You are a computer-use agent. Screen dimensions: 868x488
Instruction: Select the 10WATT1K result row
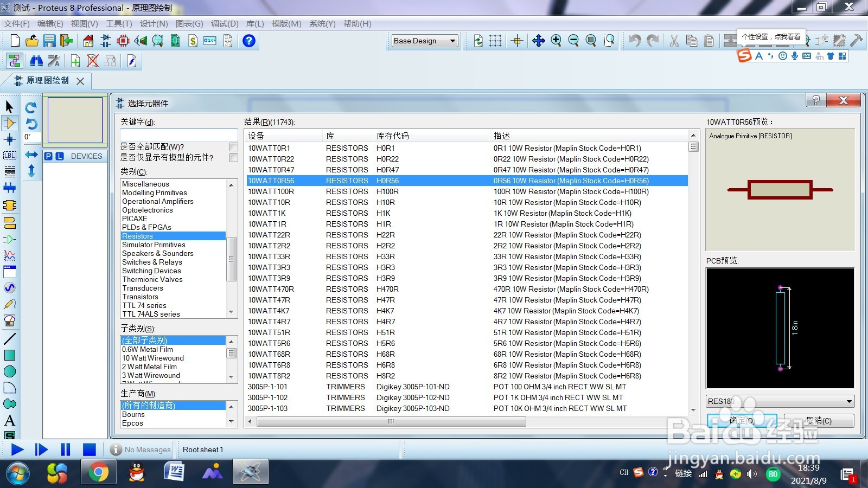click(467, 213)
